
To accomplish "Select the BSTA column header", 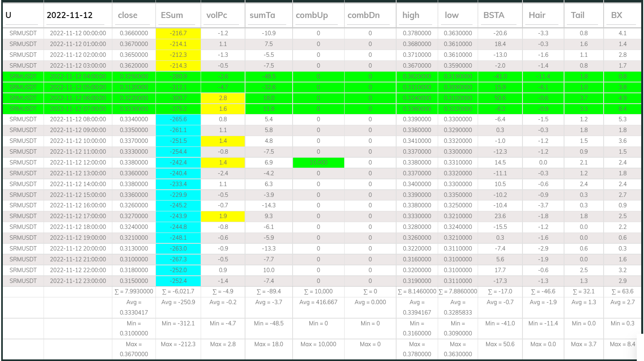I will tap(492, 15).
